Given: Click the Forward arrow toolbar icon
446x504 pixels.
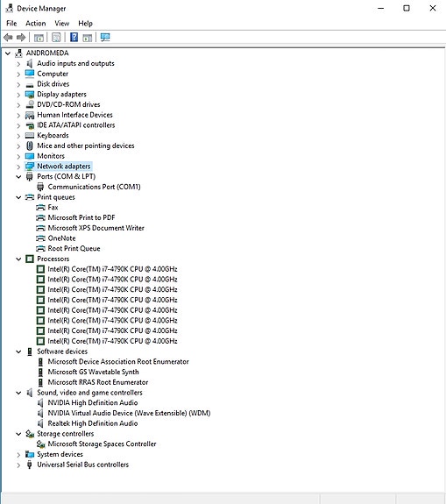Looking at the screenshot, I should click(x=21, y=38).
